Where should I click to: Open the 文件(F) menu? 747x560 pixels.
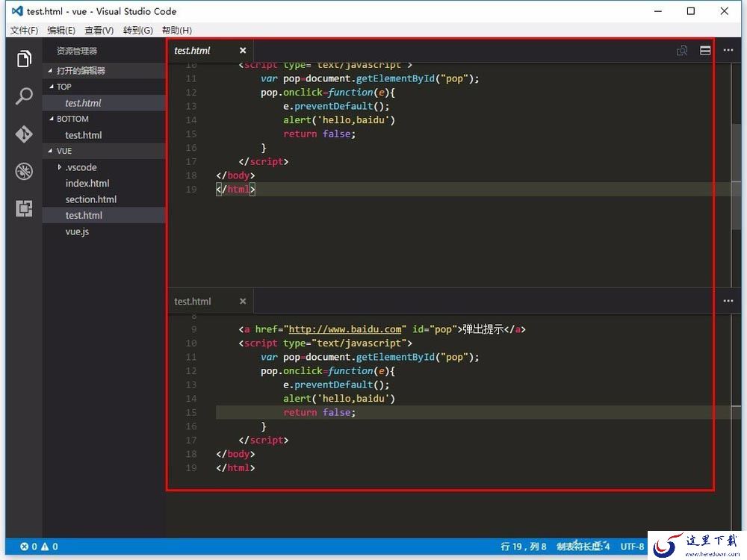[x=25, y=31]
